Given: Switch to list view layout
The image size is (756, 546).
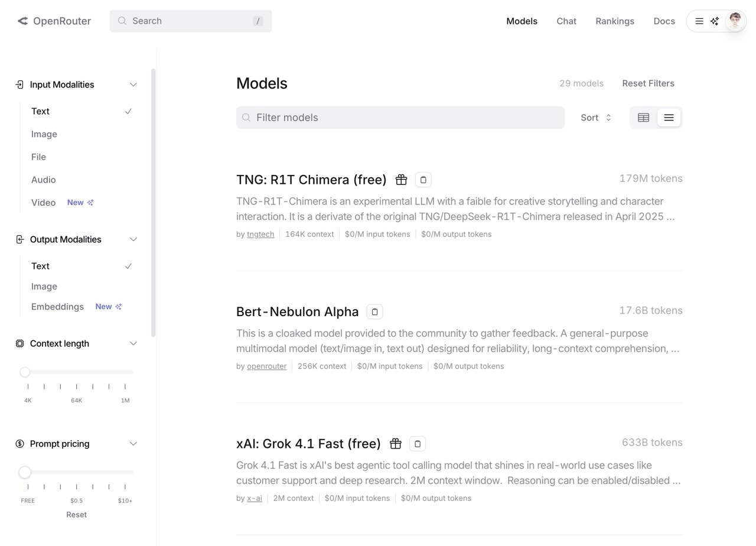Looking at the screenshot, I should pyautogui.click(x=669, y=118).
